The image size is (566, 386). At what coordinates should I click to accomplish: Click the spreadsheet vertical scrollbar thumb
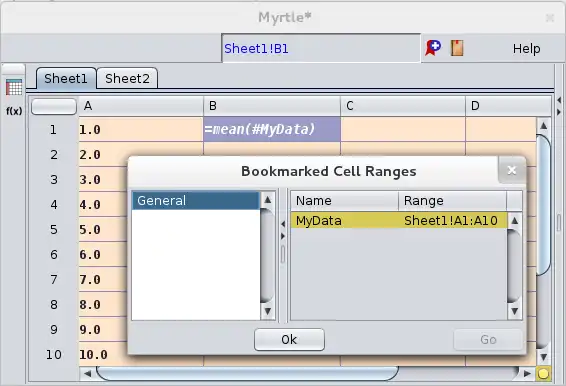click(544, 205)
